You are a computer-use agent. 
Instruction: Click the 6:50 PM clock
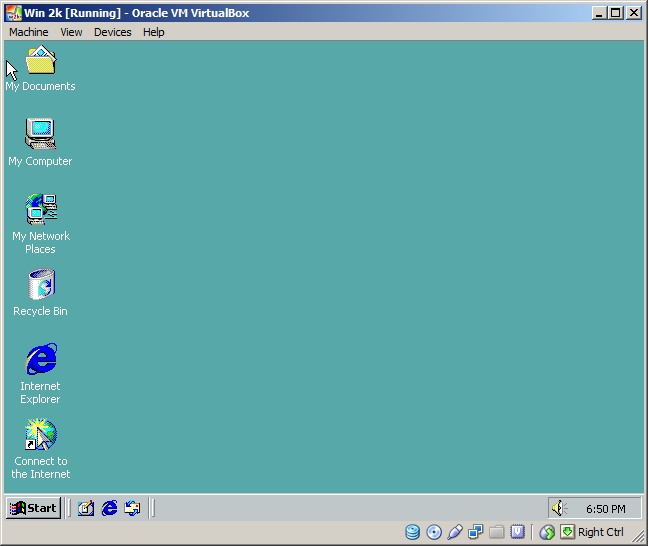click(x=605, y=509)
